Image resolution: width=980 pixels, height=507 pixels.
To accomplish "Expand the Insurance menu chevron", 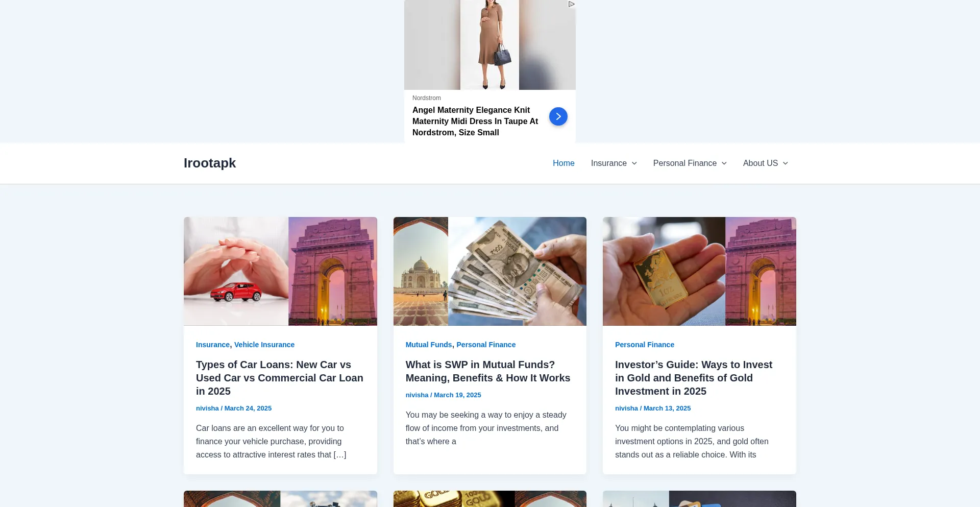I will pos(634,163).
